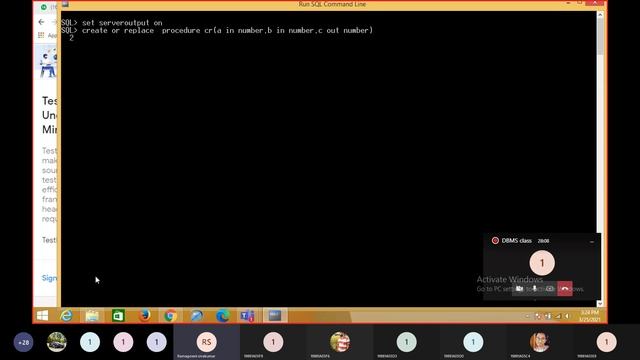
Task: Switch to Microsoft Teams on the taskbar
Action: click(x=248, y=316)
